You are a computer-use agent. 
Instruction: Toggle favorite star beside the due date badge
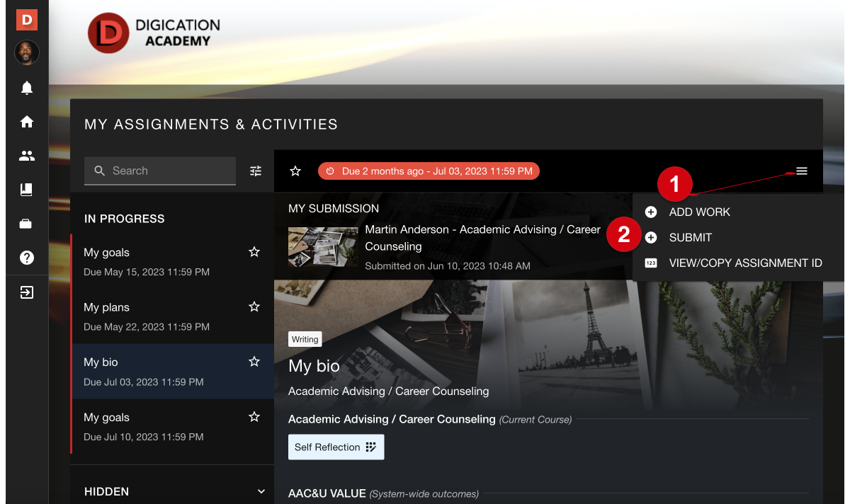(x=296, y=171)
